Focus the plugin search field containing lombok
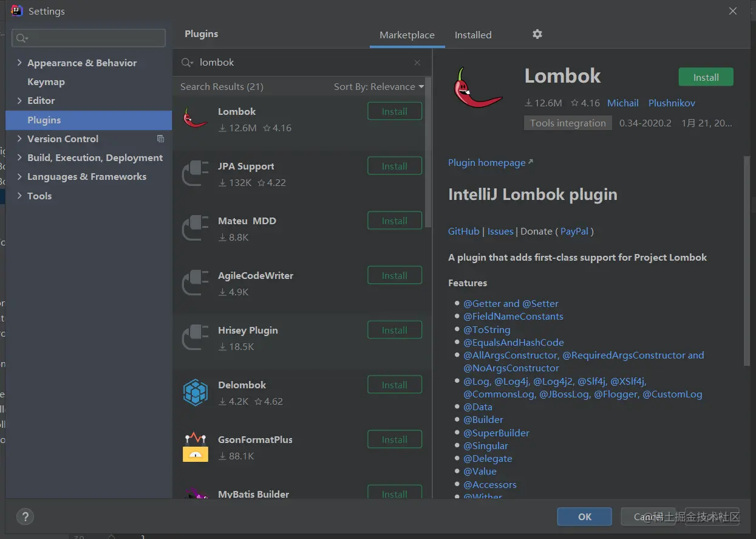This screenshot has width=756, height=539. [x=304, y=63]
